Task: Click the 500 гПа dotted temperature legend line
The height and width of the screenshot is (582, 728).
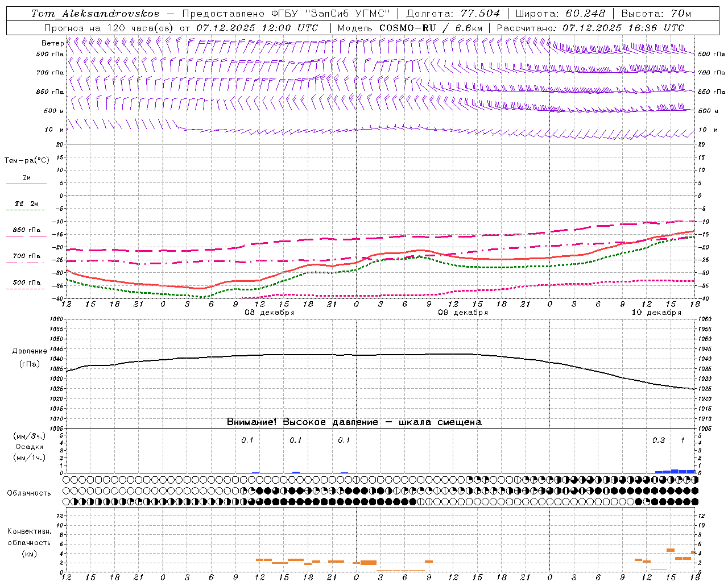Action: click(x=26, y=289)
